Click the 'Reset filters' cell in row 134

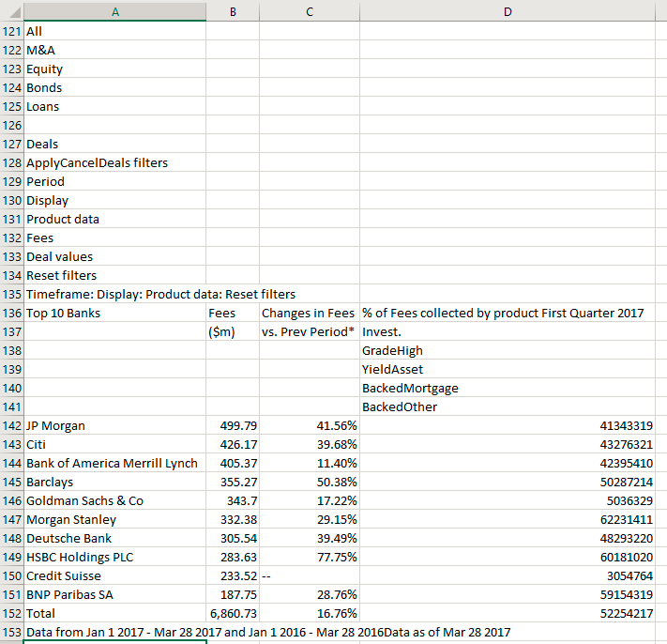pyautogui.click(x=114, y=275)
